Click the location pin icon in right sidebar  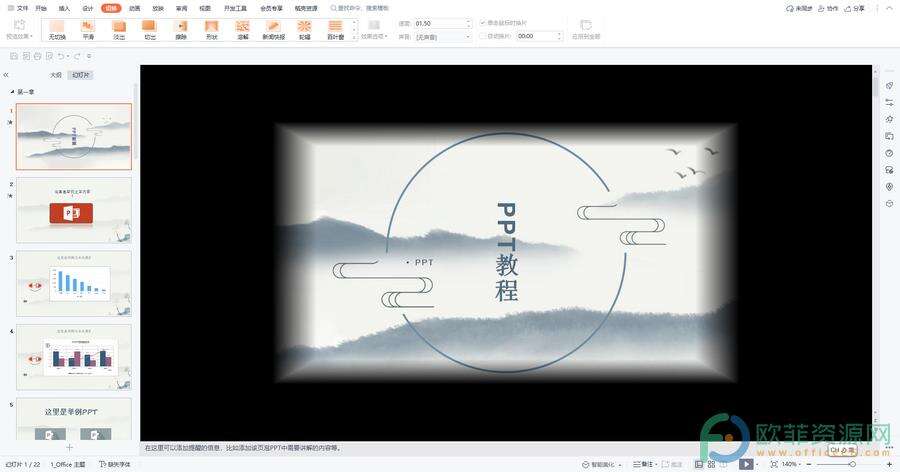(x=889, y=187)
